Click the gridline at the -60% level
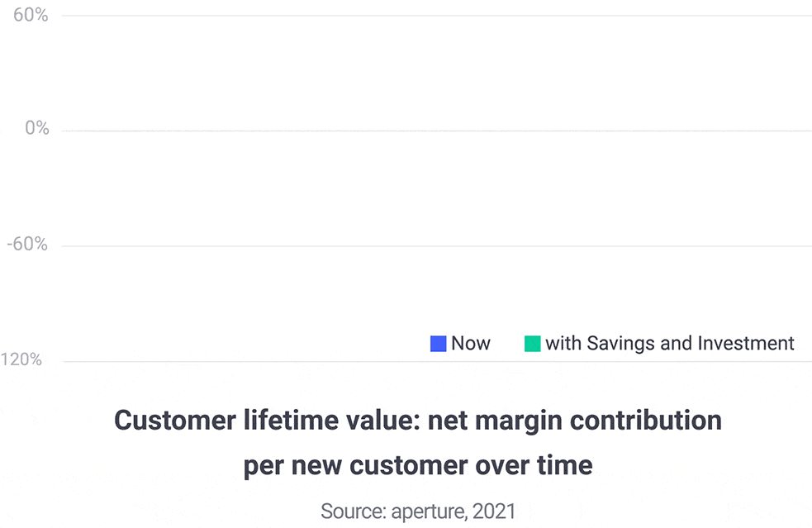 (x=436, y=246)
